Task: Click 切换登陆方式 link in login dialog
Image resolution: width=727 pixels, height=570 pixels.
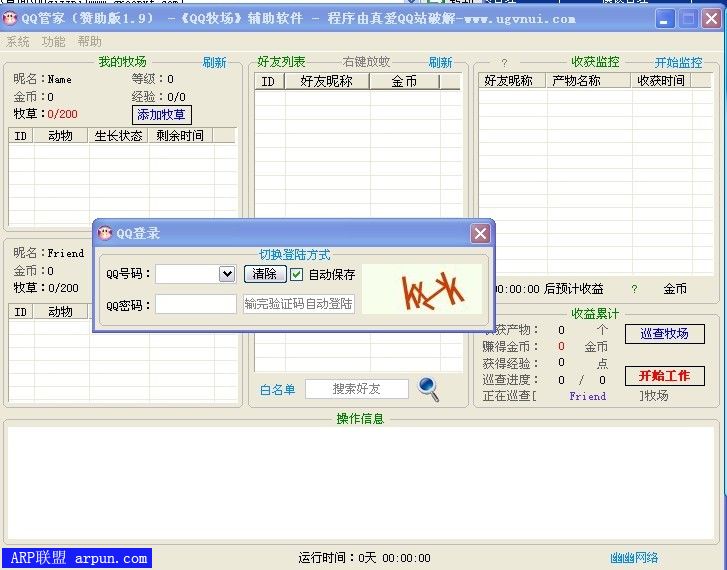Action: pyautogui.click(x=294, y=255)
